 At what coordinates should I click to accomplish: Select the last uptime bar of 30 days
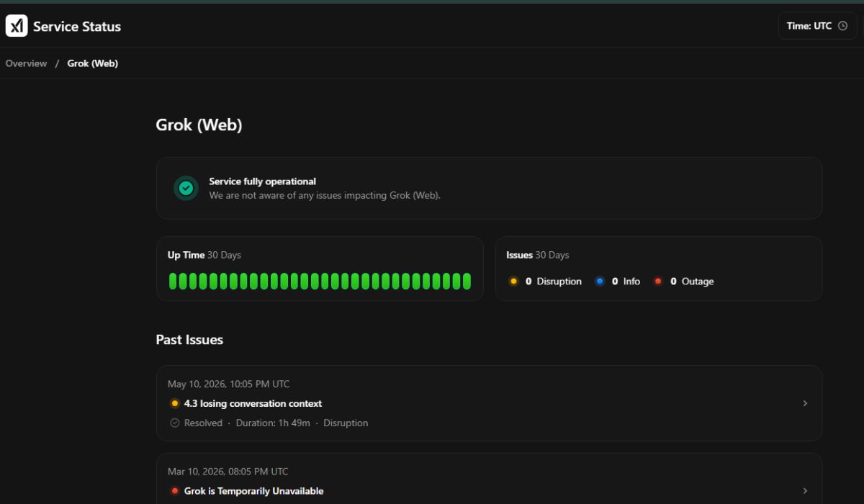pyautogui.click(x=467, y=281)
